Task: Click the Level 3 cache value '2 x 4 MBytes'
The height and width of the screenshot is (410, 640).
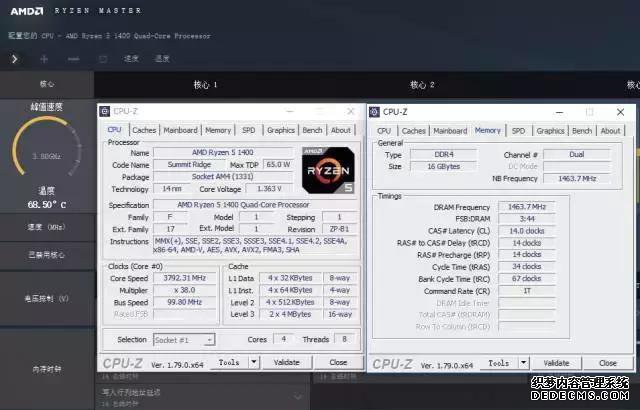Action: click(x=290, y=315)
